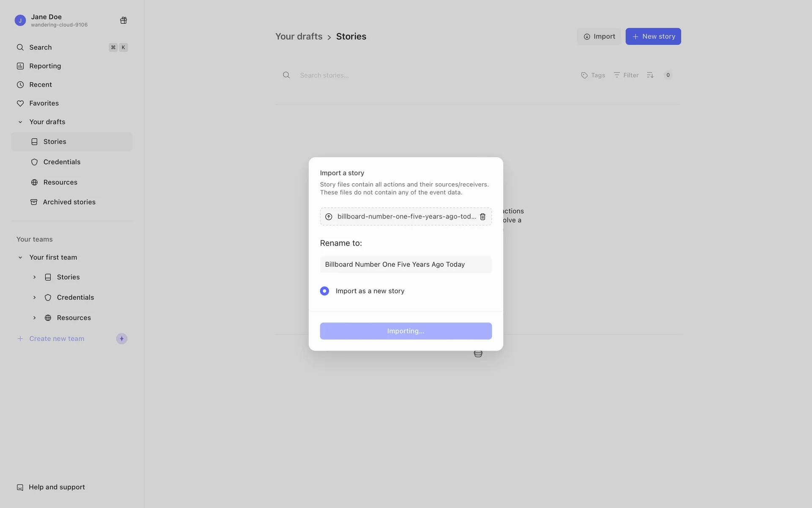Click the Create new team link
This screenshot has height=508, width=812.
coord(57,339)
